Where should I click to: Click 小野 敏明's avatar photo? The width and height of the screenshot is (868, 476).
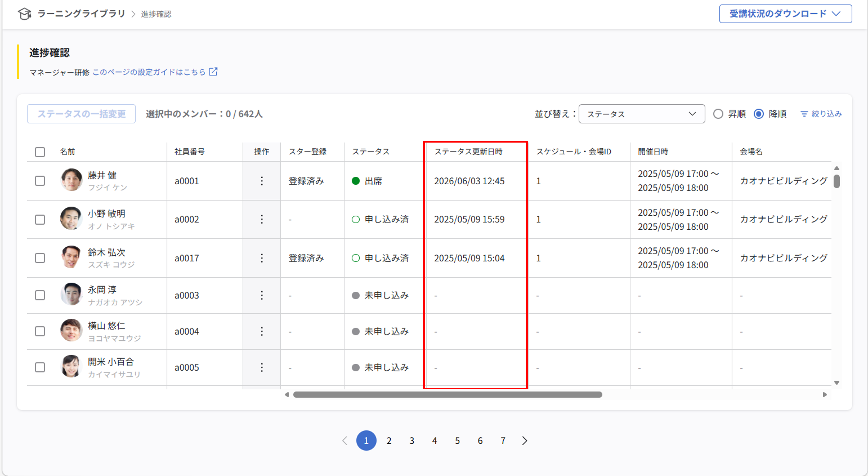(x=71, y=218)
